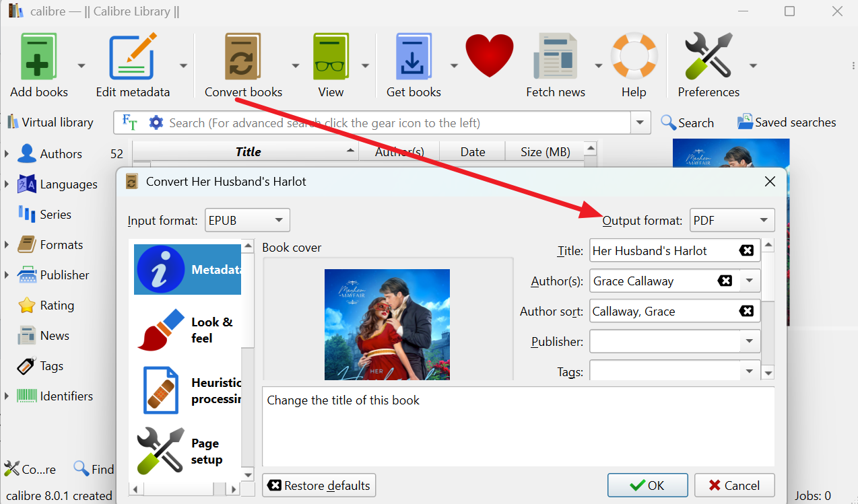Click sections list scrollbar up arrow
The width and height of the screenshot is (858, 504).
248,246
